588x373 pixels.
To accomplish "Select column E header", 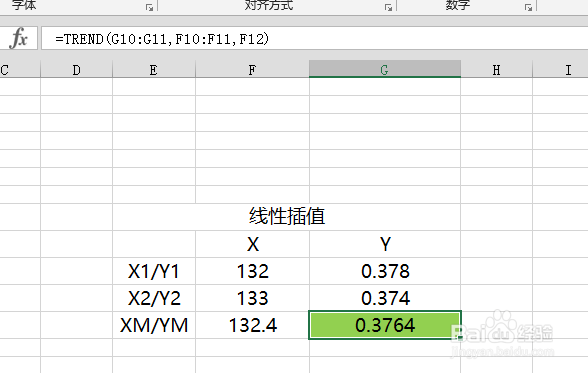I will point(154,69).
